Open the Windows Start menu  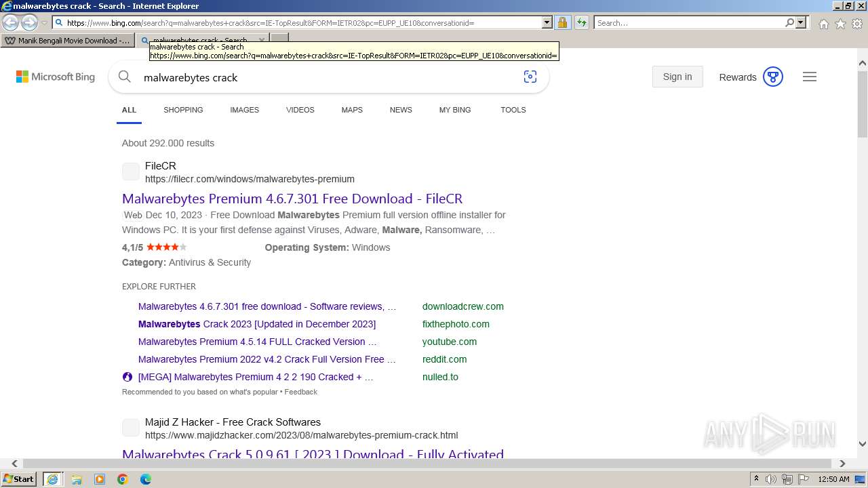tap(18, 479)
